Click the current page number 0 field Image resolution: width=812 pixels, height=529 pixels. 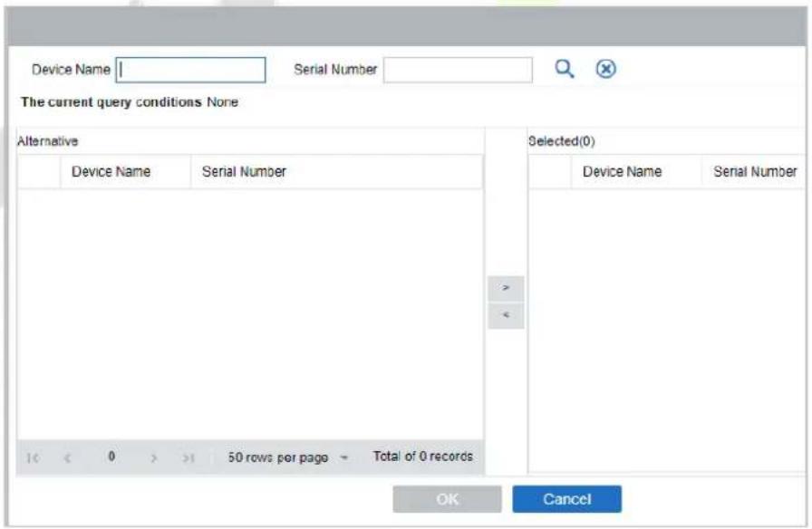pos(111,457)
